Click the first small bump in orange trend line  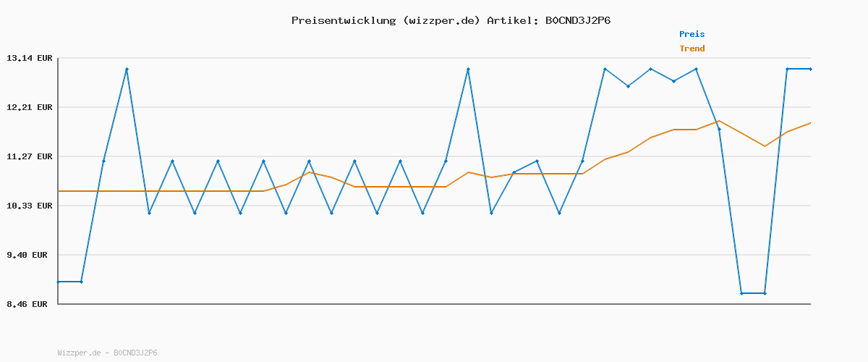click(x=309, y=172)
